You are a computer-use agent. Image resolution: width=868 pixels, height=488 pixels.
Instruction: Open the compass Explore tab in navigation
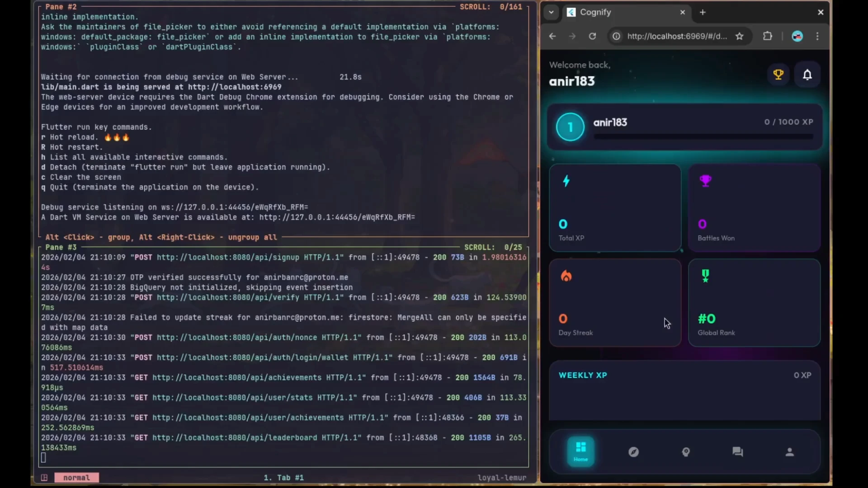point(634,452)
